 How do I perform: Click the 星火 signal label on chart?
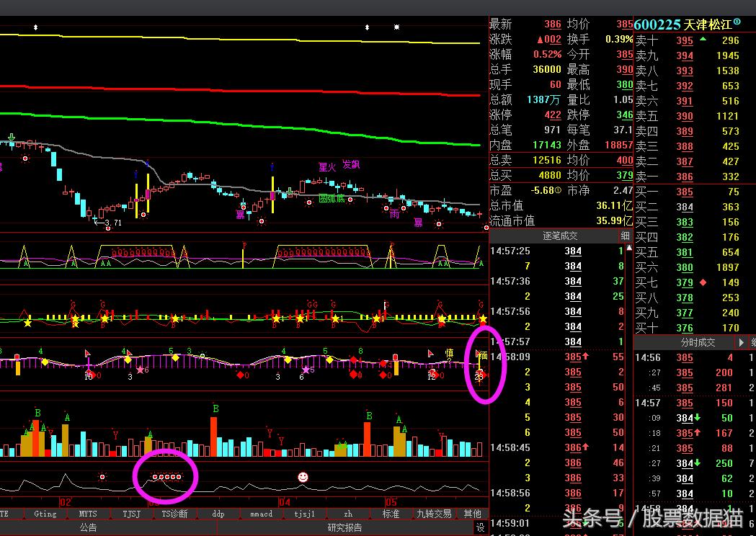327,166
